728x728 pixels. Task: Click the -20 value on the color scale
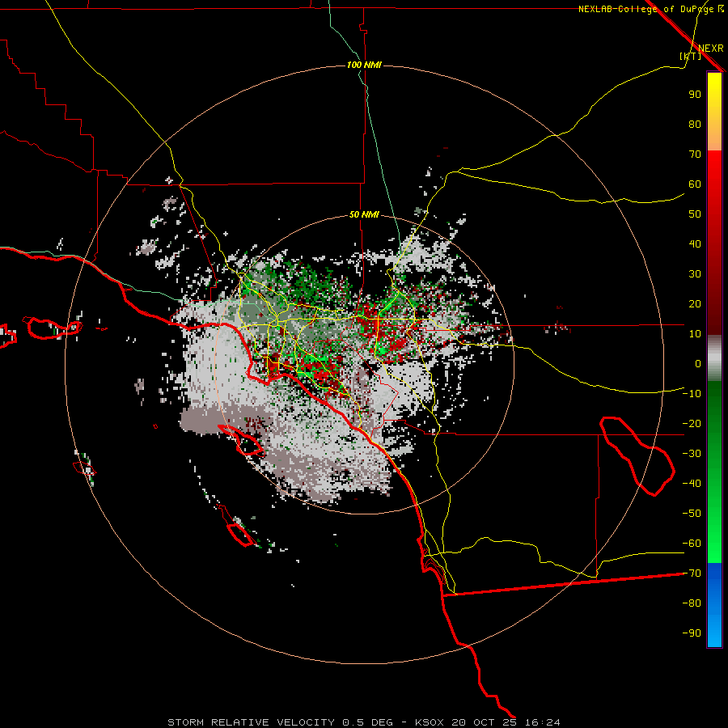click(692, 423)
